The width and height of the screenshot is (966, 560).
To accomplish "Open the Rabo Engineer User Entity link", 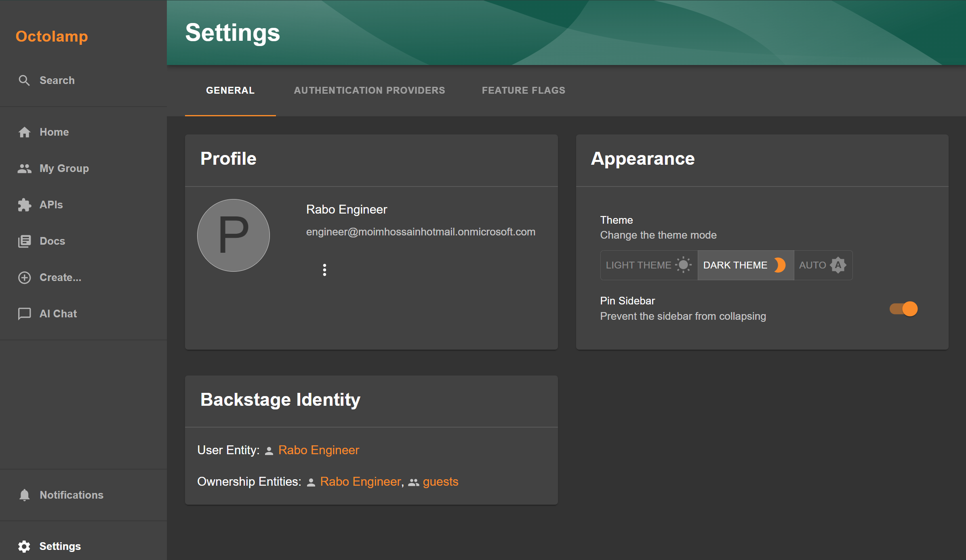I will click(318, 450).
